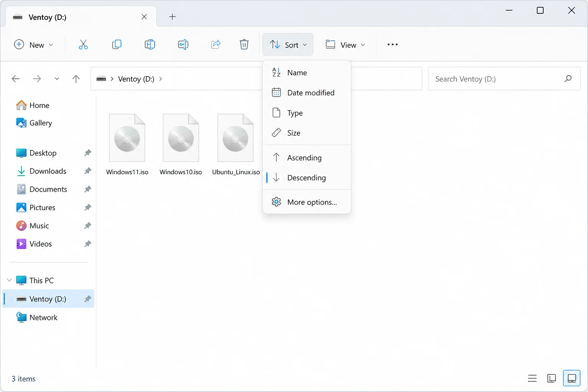Go up one folder level arrow

point(76,79)
